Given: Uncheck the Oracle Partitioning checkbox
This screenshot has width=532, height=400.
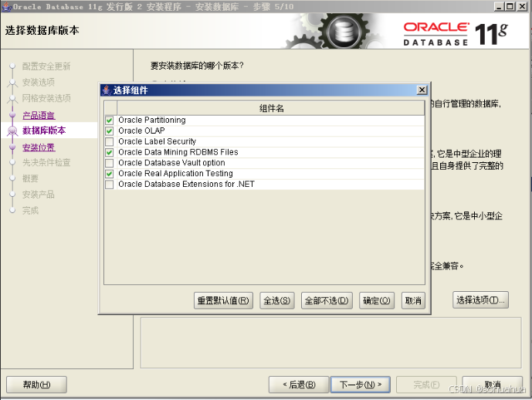Looking at the screenshot, I should point(109,120).
